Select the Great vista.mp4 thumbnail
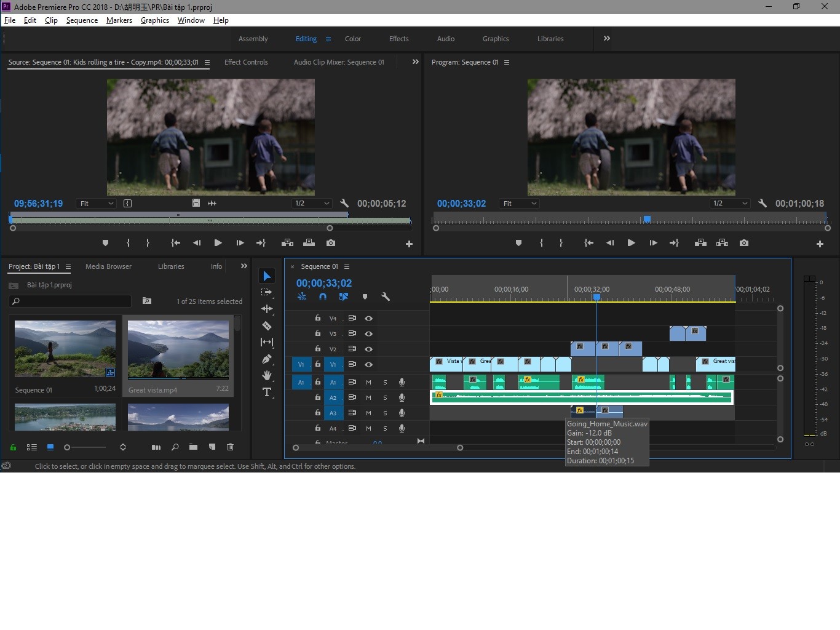 click(178, 349)
